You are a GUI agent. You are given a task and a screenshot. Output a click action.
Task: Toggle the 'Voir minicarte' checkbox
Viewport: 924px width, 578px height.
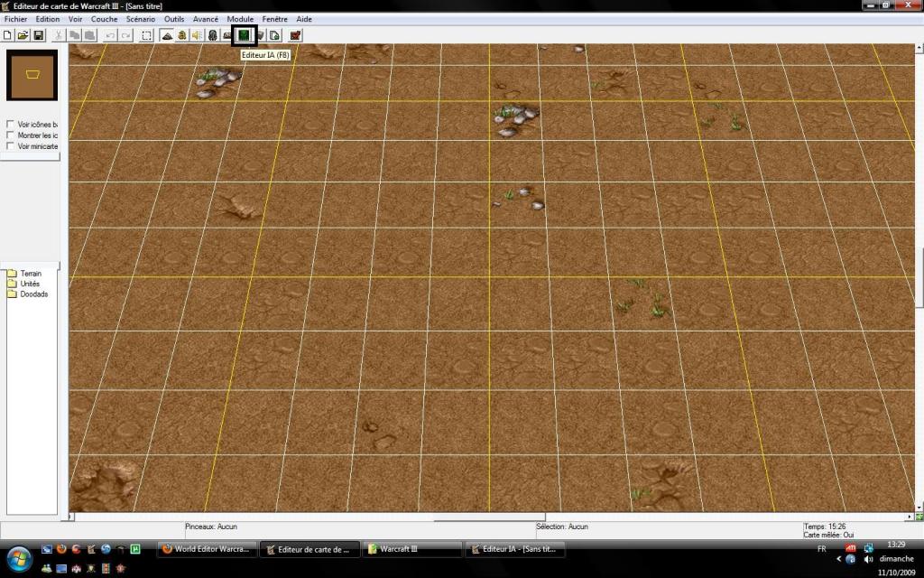pos(10,145)
